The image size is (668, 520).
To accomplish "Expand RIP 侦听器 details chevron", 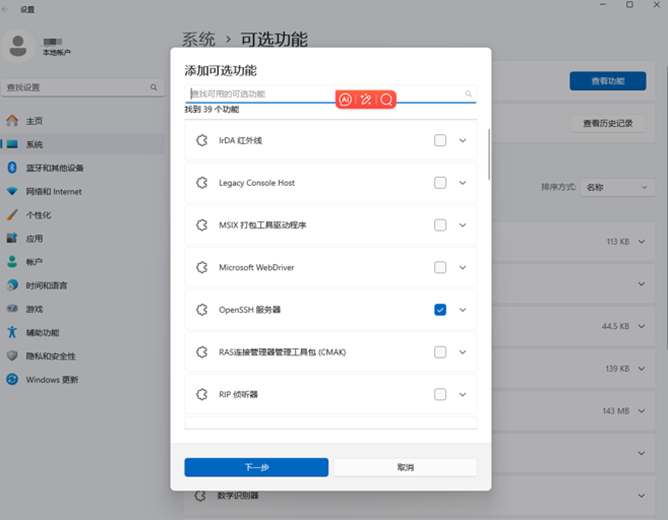I will (x=463, y=394).
